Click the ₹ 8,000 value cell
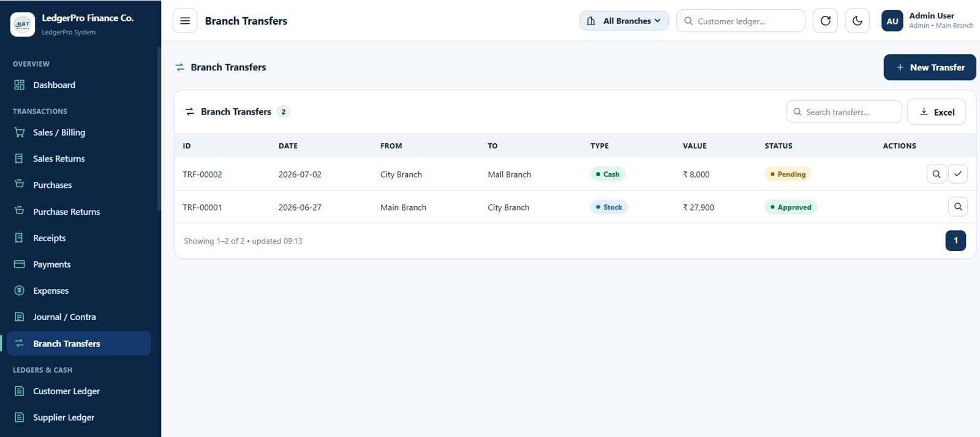Screen dimensions: 980x437 pos(696,174)
